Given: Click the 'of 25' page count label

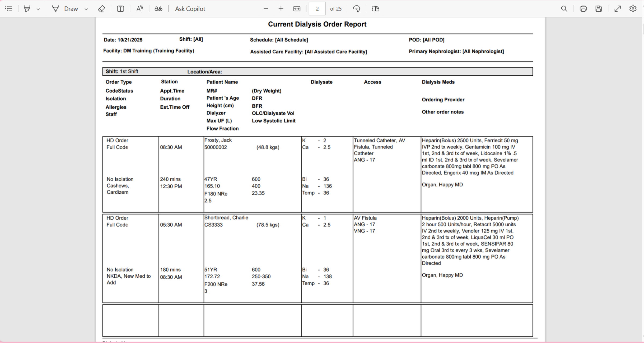Looking at the screenshot, I should click(336, 9).
